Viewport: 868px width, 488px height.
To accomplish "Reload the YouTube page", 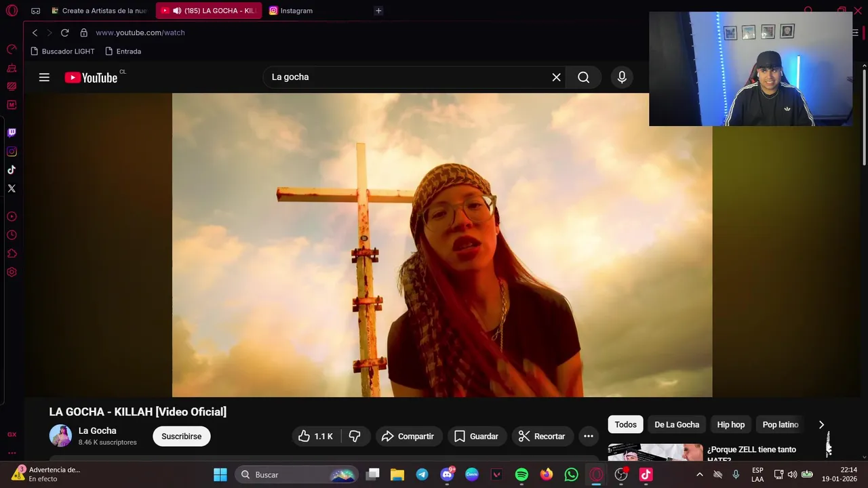I will 64,33.
